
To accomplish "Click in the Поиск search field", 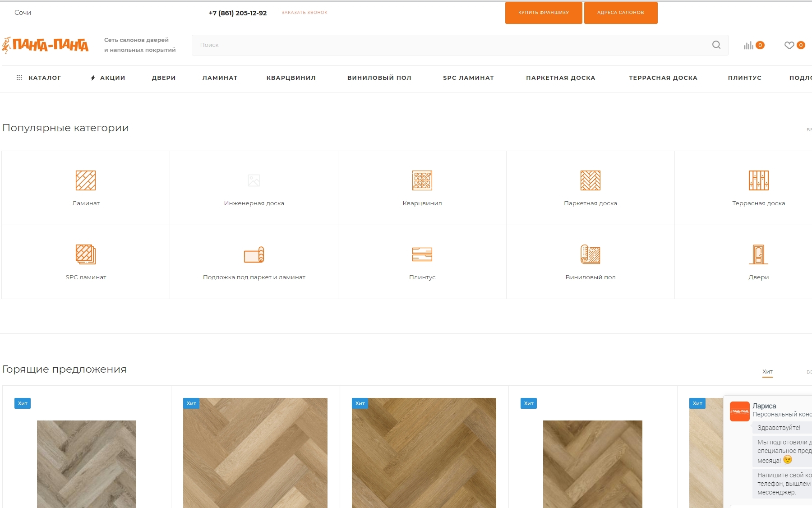I will click(x=460, y=45).
